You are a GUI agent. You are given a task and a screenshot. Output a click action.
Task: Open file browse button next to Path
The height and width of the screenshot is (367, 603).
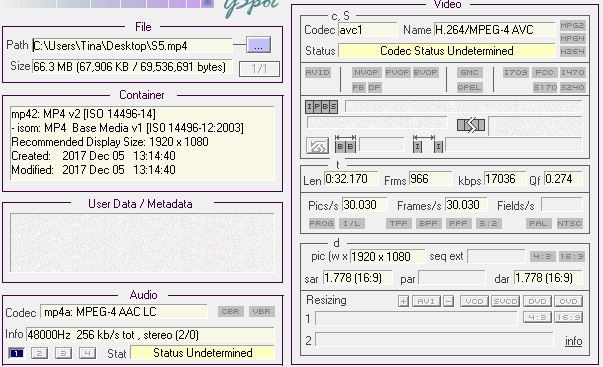[x=258, y=45]
